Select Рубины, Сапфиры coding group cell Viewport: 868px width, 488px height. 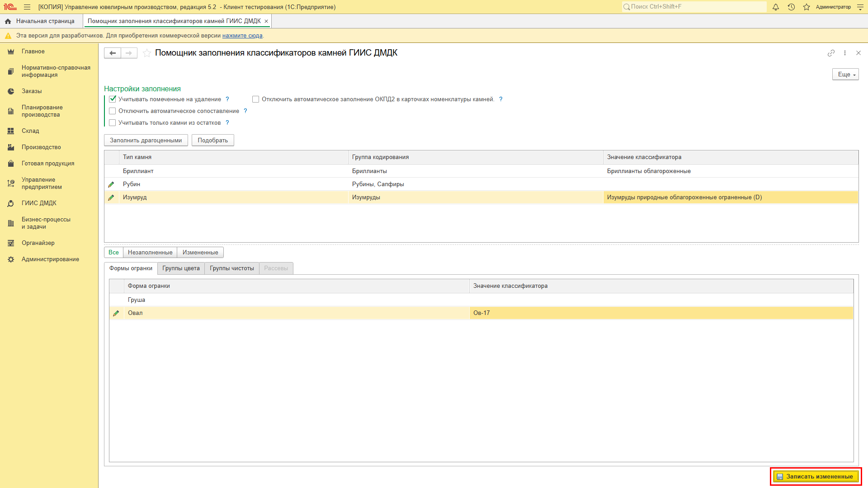(476, 184)
